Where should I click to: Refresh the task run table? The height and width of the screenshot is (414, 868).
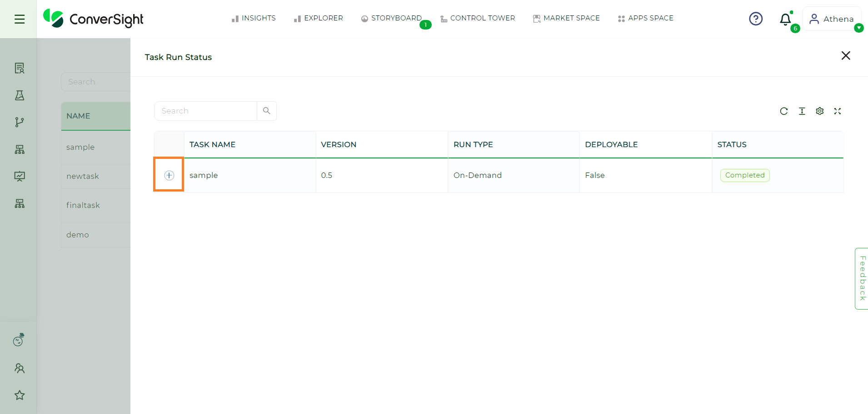point(784,111)
